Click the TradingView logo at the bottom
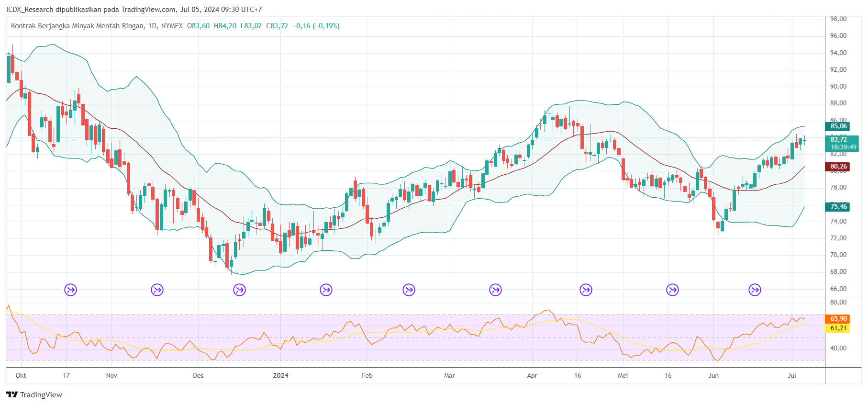This screenshot has height=405, width=868. (x=34, y=394)
